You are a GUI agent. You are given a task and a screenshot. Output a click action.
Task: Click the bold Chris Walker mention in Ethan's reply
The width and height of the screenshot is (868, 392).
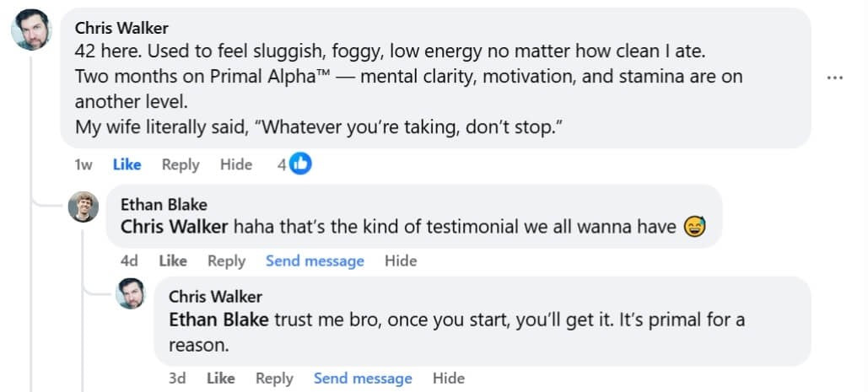[175, 226]
